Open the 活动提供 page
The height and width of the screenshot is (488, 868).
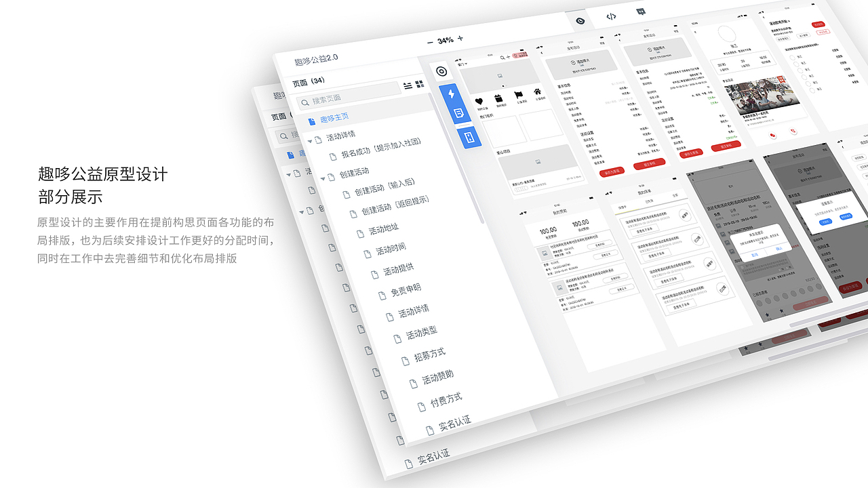point(399,269)
